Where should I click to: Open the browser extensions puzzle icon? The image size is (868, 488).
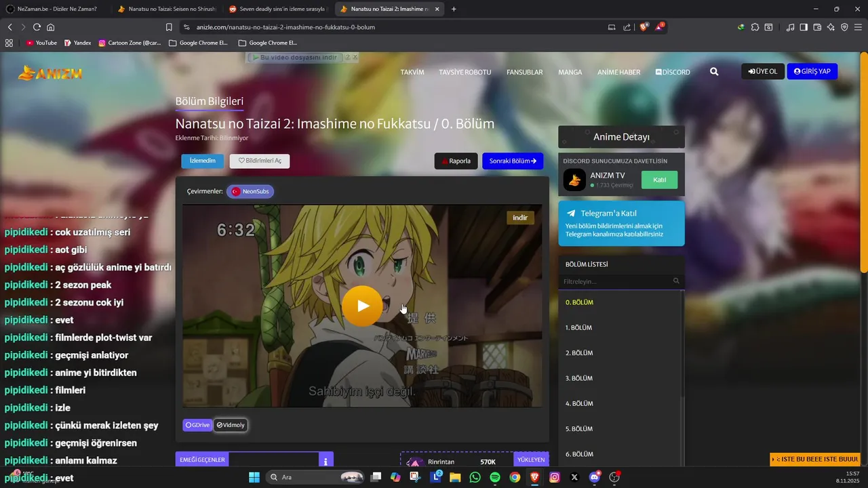pyautogui.click(x=755, y=27)
